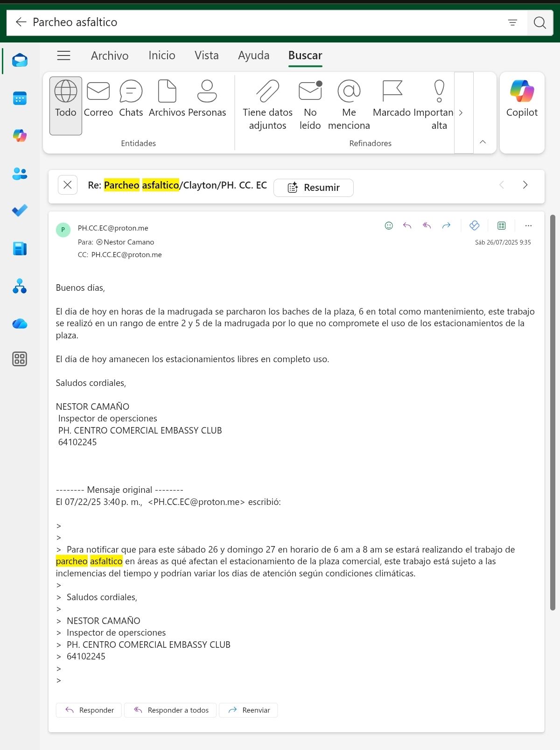
Task: Open the People contacts icon in sidebar
Action: [x=20, y=174]
